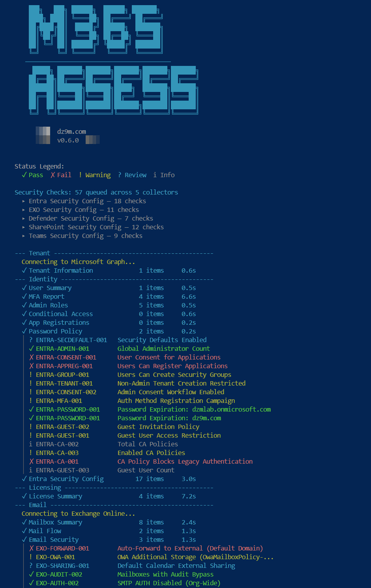This screenshot has height=588, width=371.
Task: Expand the Teams Security Config collector
Action: click(x=24, y=236)
